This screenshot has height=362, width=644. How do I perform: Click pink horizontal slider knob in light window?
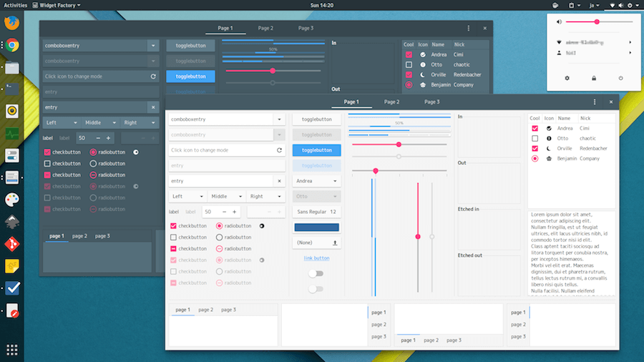[x=399, y=145]
